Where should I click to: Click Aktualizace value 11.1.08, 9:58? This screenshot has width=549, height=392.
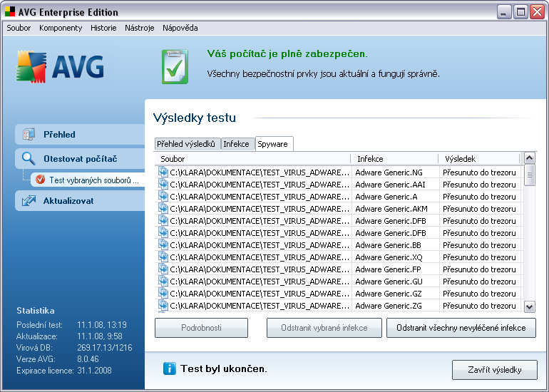(100, 336)
